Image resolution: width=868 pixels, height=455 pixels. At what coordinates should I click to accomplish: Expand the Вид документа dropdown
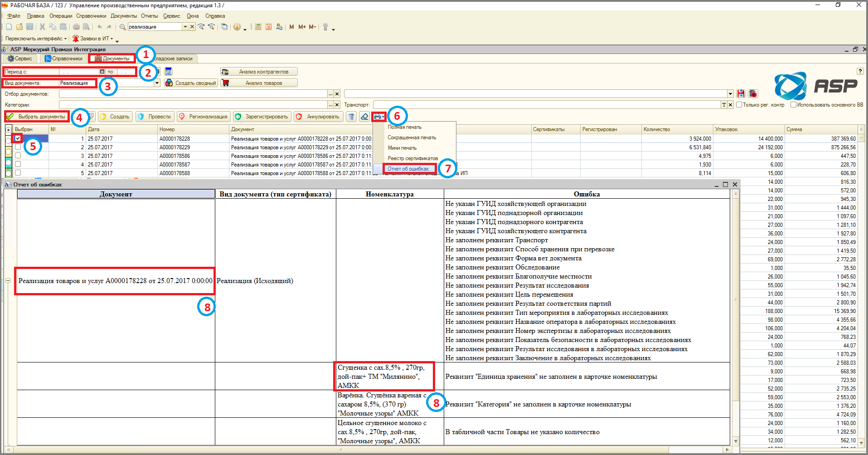tap(157, 83)
